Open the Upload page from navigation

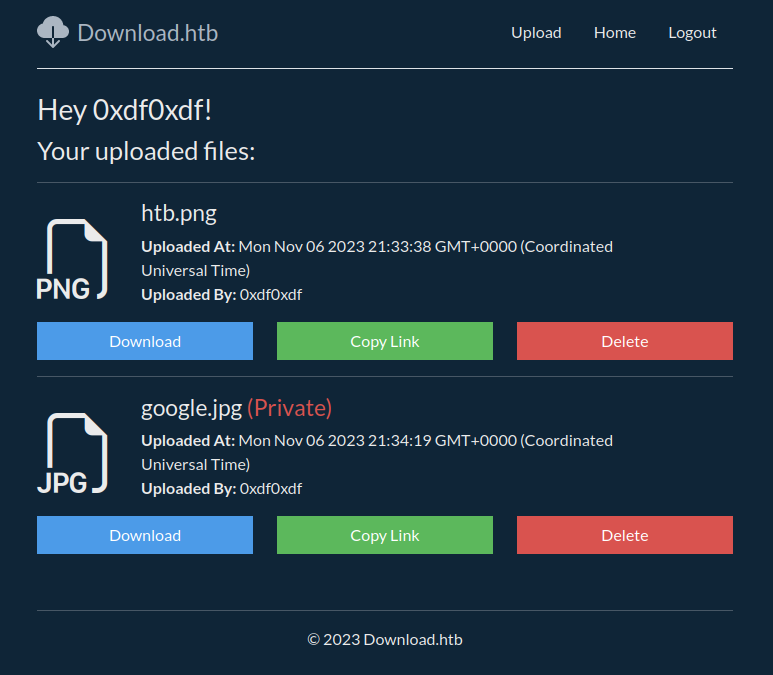click(536, 32)
